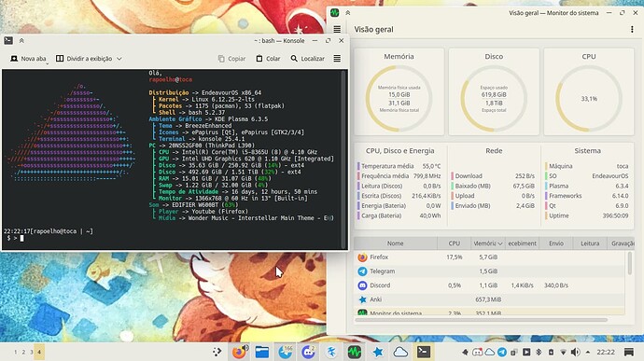The width and height of the screenshot is (644, 361).
Task: Select the Anki row in the process list
Action: click(490, 299)
